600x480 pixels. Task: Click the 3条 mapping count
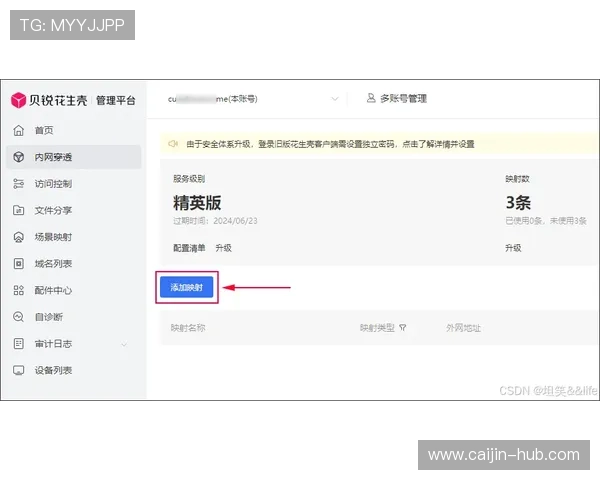tap(518, 202)
